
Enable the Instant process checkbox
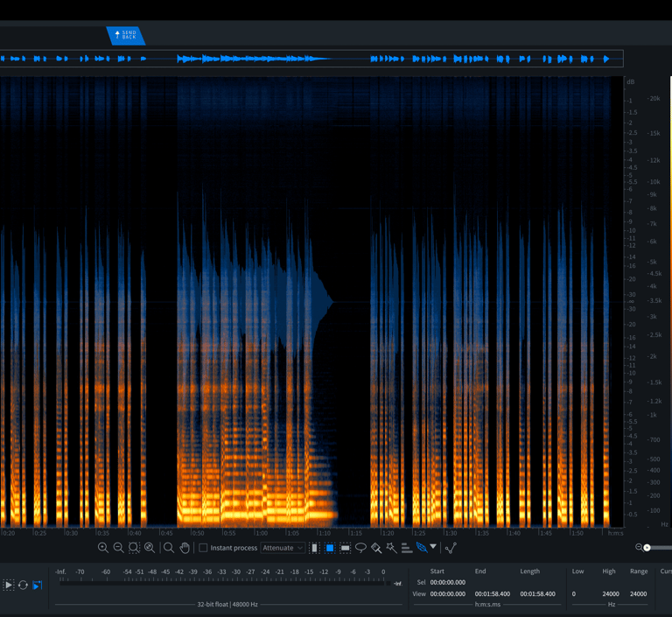(x=204, y=548)
